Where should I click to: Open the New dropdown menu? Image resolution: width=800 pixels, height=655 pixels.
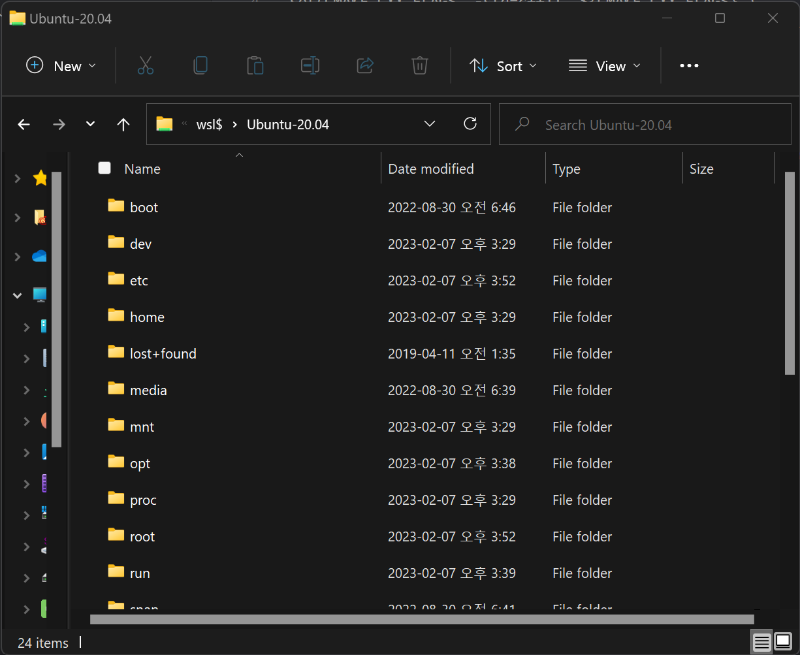click(61, 66)
